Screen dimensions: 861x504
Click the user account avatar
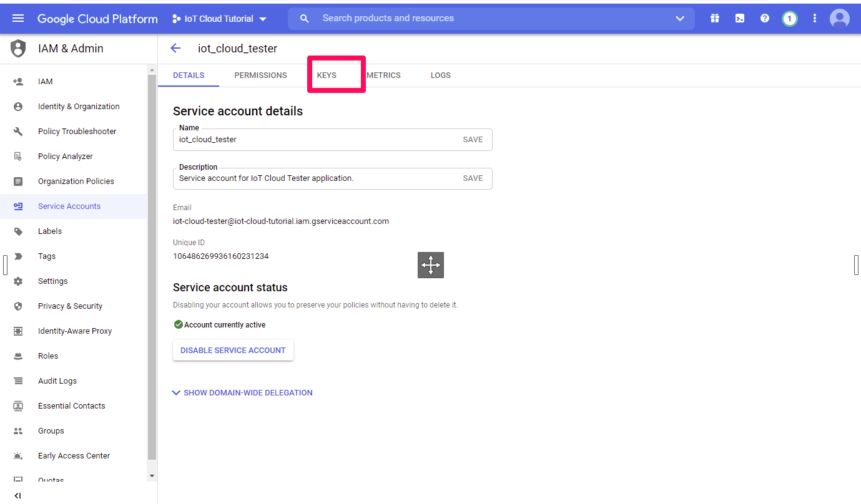[x=840, y=18]
